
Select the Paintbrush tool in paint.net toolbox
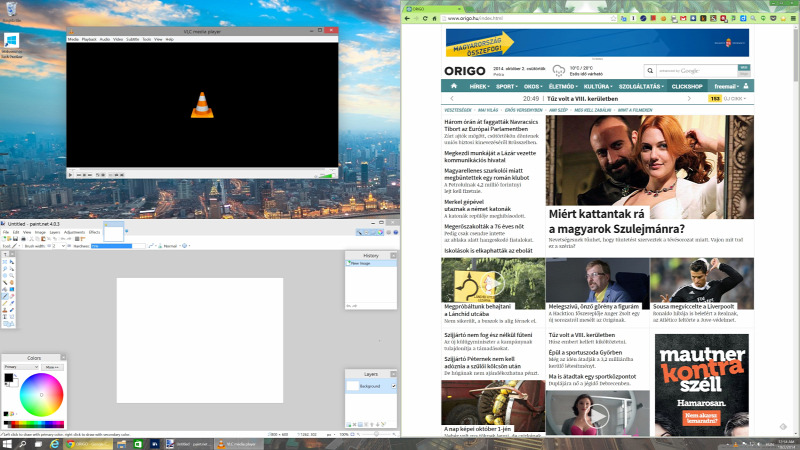tap(5, 296)
